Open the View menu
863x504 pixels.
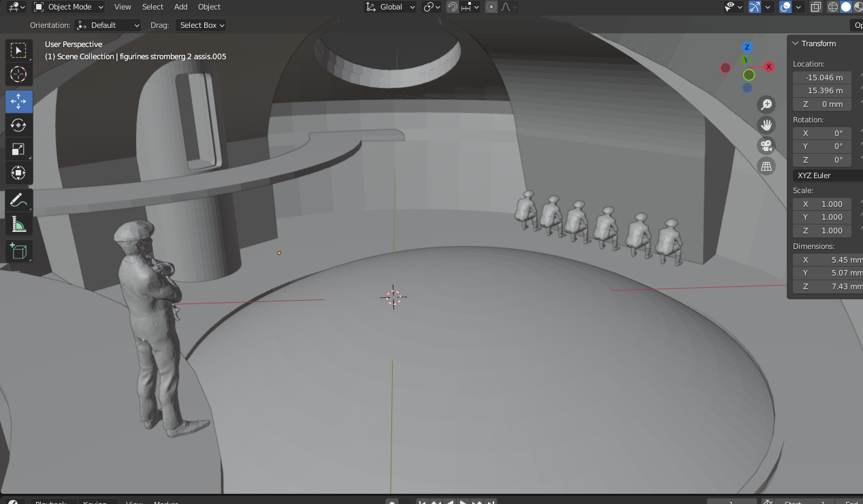123,7
